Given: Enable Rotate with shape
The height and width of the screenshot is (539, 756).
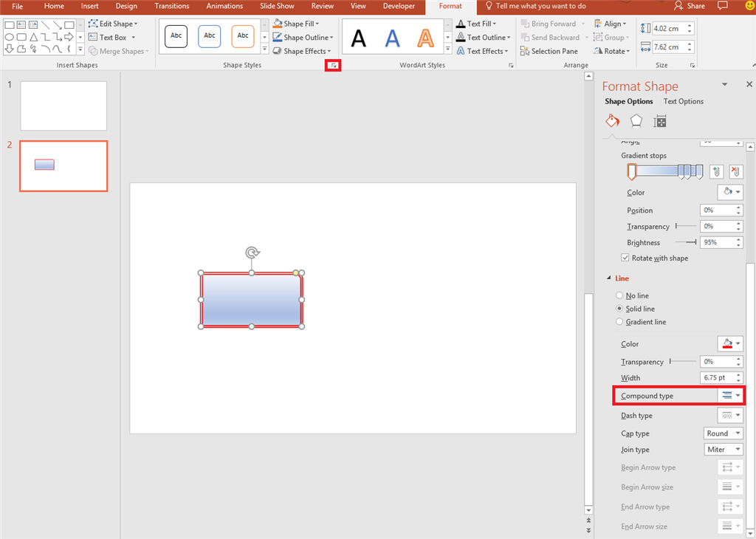Looking at the screenshot, I should (625, 258).
